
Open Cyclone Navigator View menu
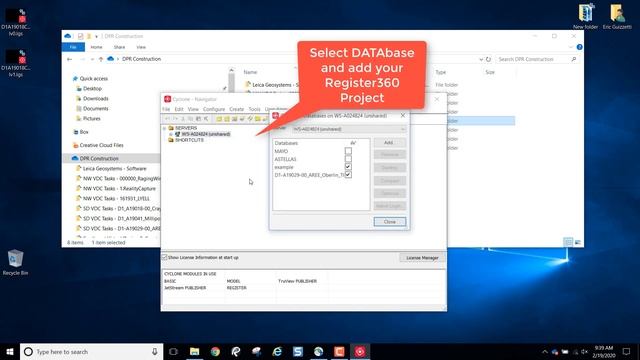point(193,109)
